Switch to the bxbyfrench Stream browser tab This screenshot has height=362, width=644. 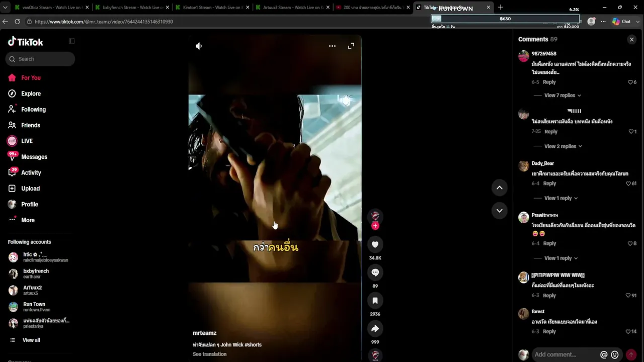point(131,8)
